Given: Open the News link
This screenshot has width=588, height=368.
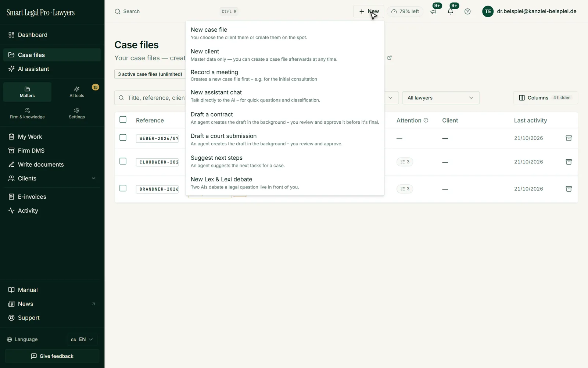Looking at the screenshot, I should click(52, 304).
